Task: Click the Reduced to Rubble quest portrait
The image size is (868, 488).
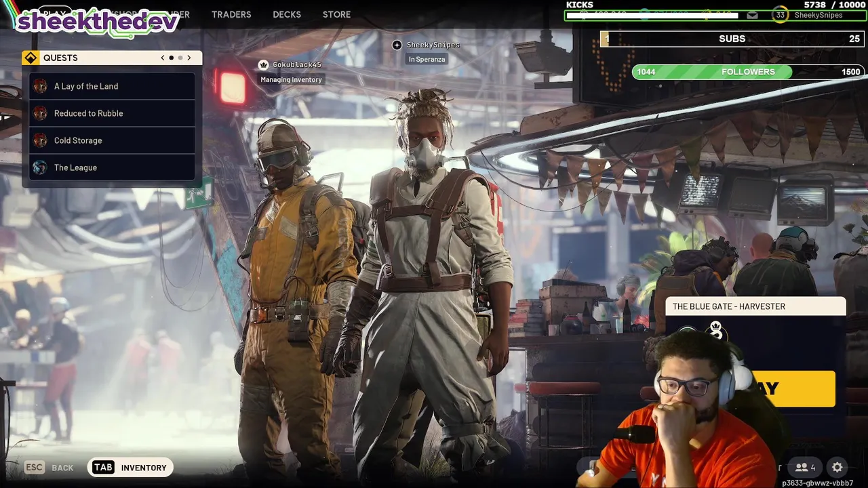Action: point(40,113)
